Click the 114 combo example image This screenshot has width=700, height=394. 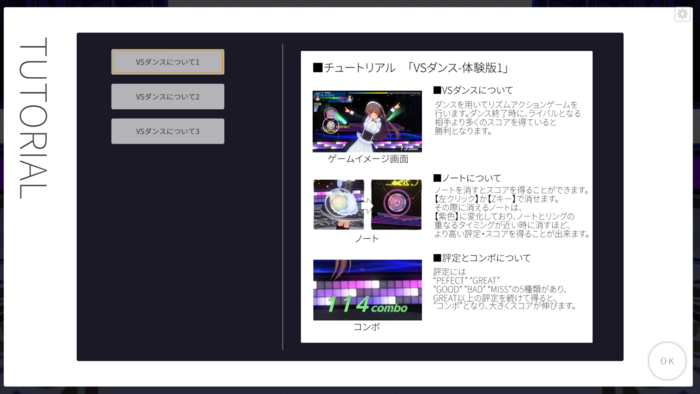(367, 290)
